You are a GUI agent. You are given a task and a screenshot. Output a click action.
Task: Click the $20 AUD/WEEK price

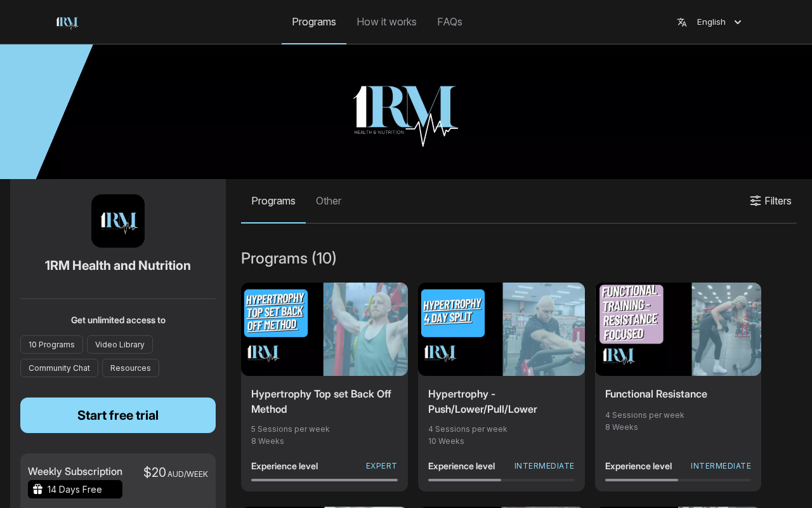(x=176, y=472)
